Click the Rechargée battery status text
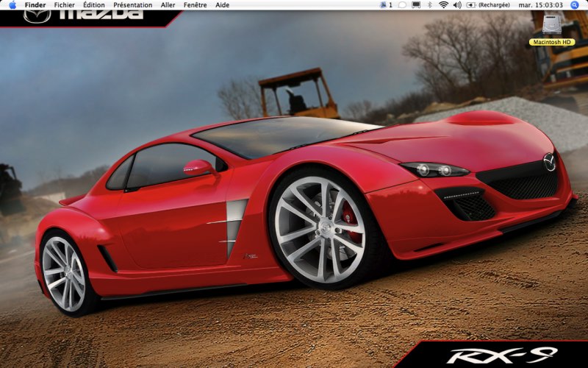This screenshot has width=588, height=368. point(494,4)
